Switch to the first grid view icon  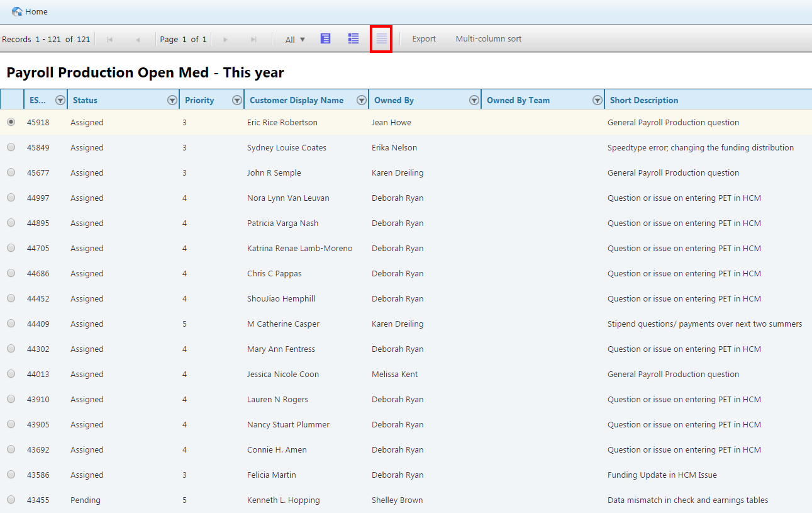pos(325,39)
